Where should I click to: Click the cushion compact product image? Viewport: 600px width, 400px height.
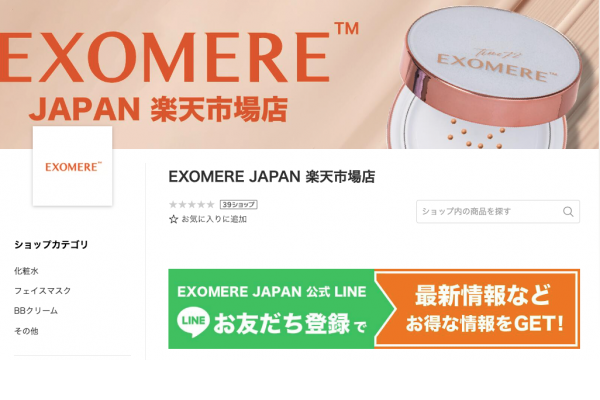click(485, 78)
